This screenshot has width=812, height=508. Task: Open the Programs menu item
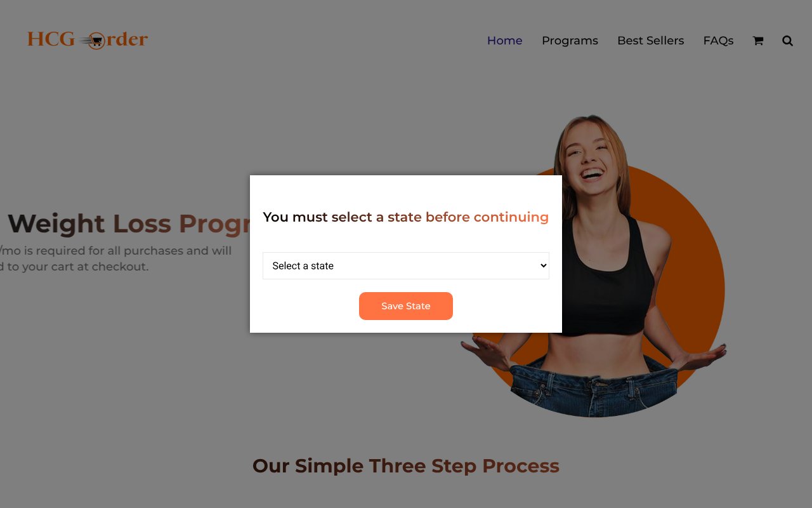pyautogui.click(x=570, y=41)
